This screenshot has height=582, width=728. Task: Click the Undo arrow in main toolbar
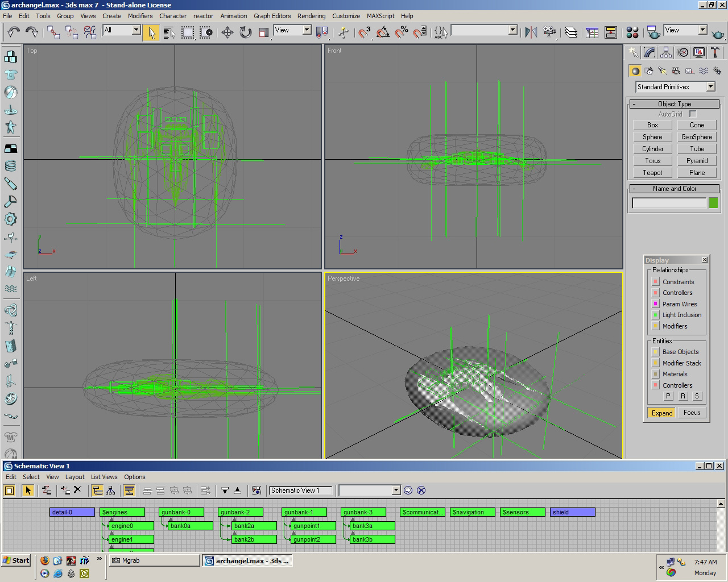pyautogui.click(x=14, y=32)
